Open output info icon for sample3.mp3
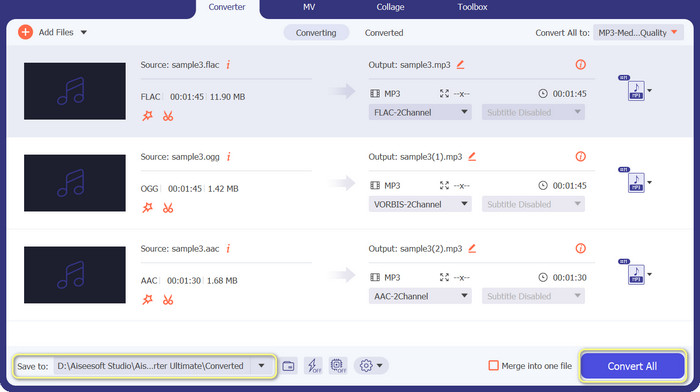 (580, 65)
